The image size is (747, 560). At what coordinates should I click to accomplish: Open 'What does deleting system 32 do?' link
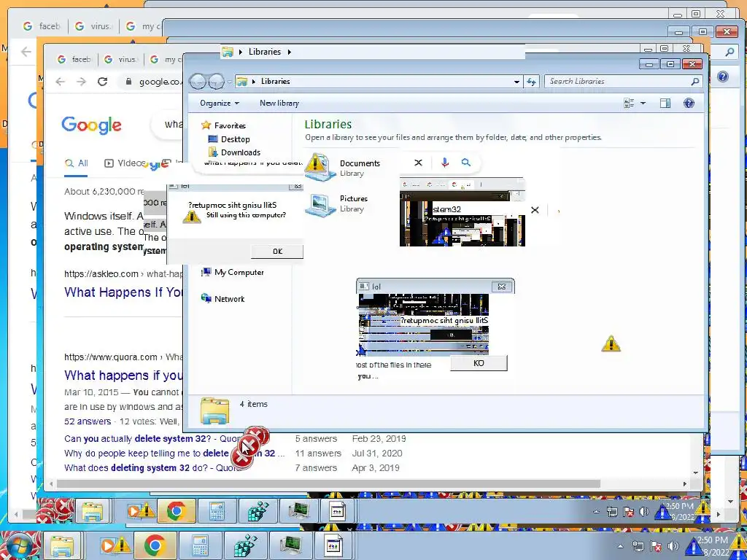150,468
